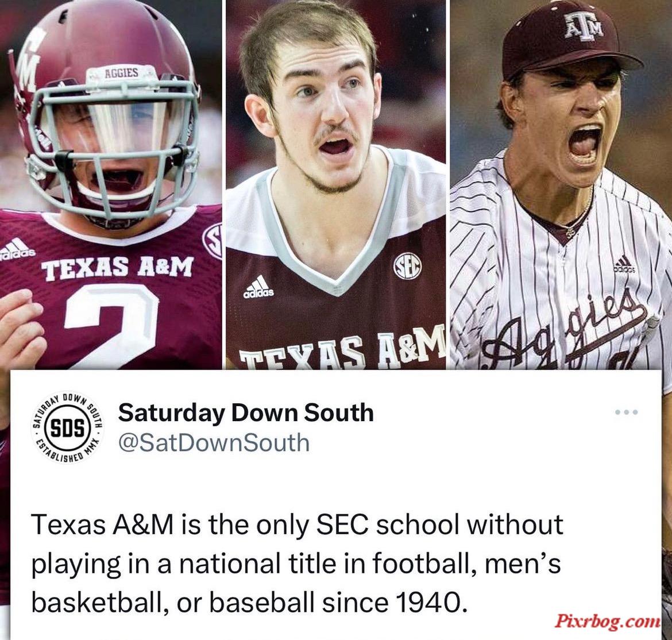The image size is (672, 640).
Task: Select the baseball pitcher photo
Action: [x=561, y=184]
